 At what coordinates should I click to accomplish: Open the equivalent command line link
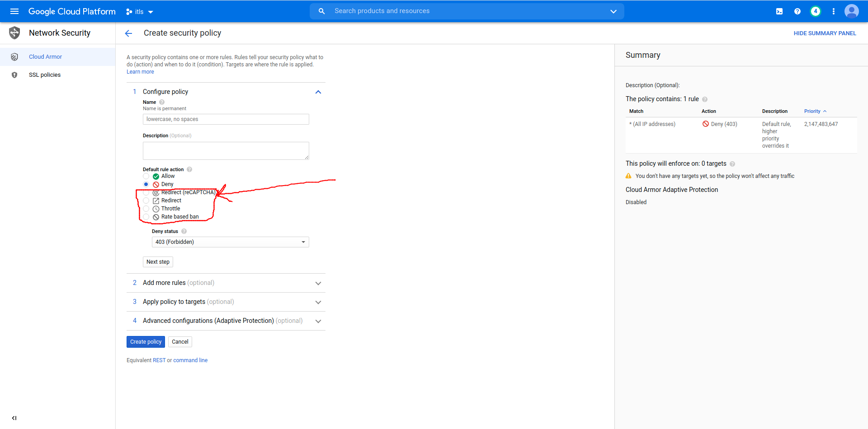[190, 360]
